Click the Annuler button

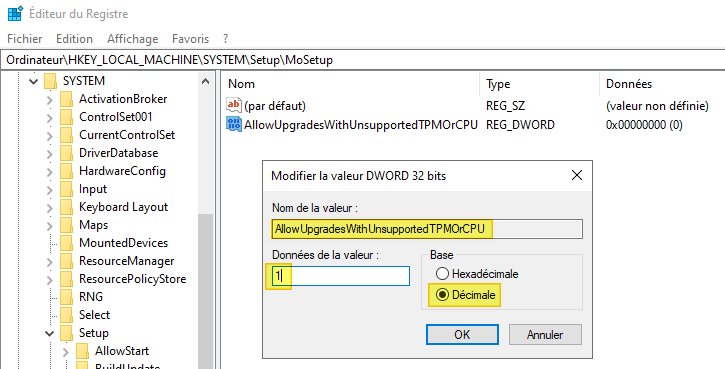click(x=545, y=334)
